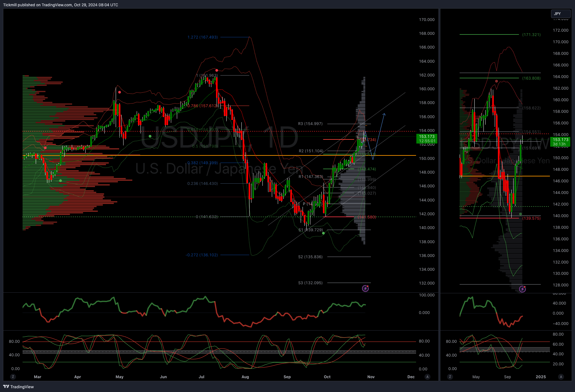Click the Jun label on the time axis
Viewport: 575px width, 392px height.
coord(163,377)
